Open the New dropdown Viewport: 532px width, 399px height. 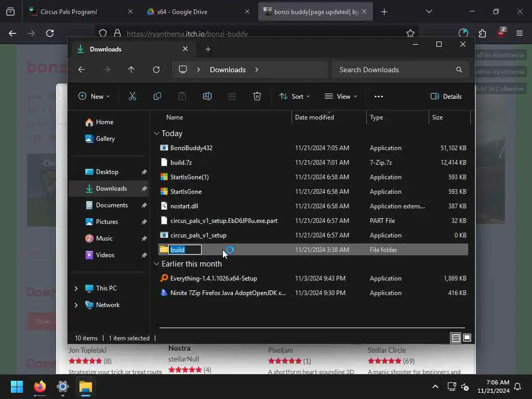coord(94,96)
